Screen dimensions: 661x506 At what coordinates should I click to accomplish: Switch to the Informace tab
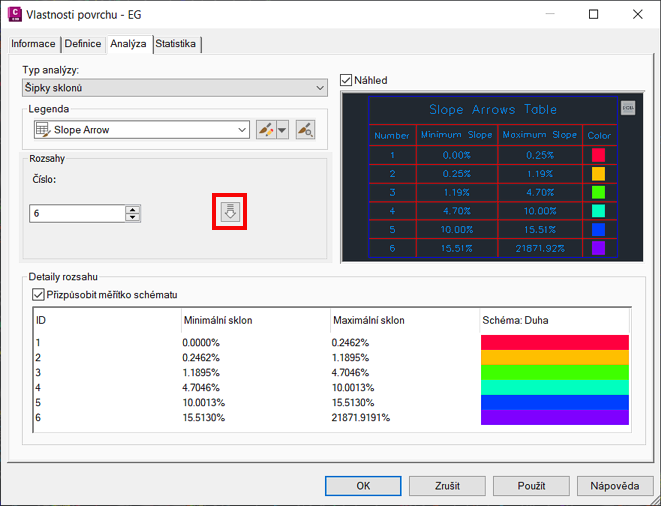33,44
